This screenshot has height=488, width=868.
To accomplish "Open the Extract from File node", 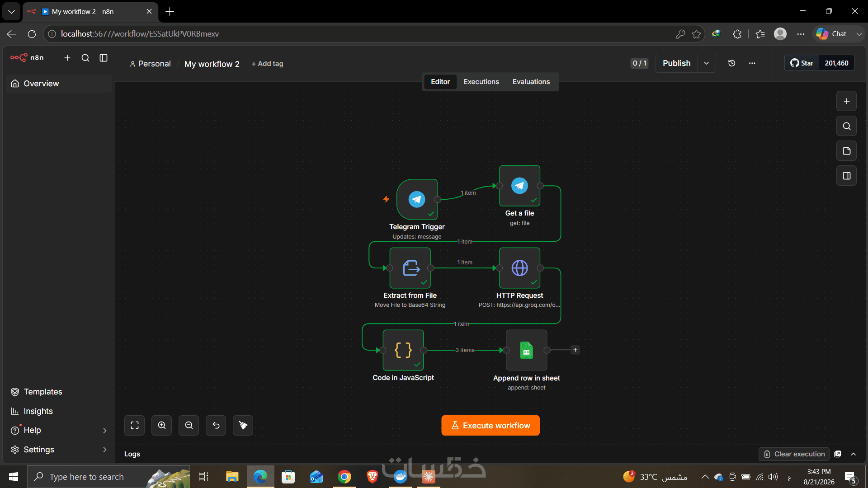I will [410, 268].
